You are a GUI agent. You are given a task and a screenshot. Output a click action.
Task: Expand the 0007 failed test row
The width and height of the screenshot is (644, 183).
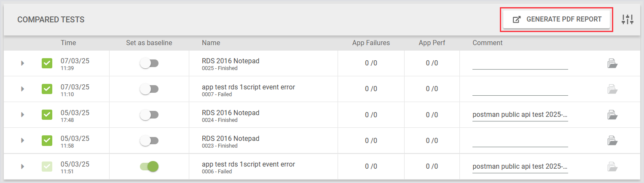click(22, 89)
